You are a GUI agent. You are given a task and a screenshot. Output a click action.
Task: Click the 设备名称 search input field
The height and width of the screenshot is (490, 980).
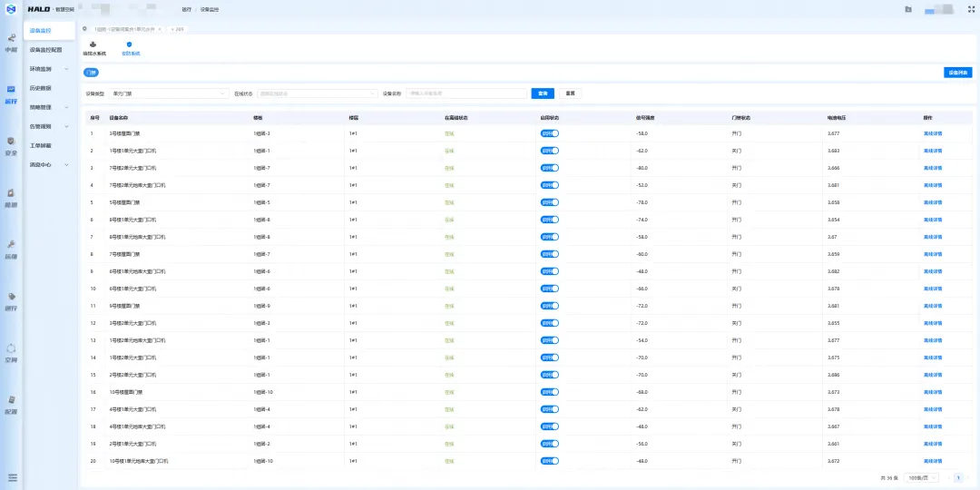pyautogui.click(x=465, y=93)
